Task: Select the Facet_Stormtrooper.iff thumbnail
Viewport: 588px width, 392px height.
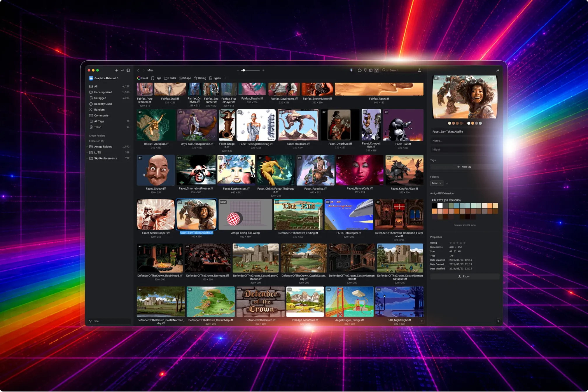Action: (x=156, y=215)
